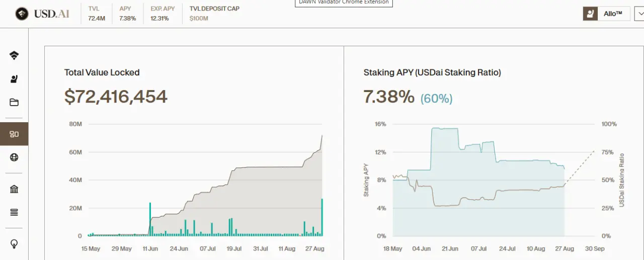
Task: Click the TVL 72.4M header stat
Action: point(97,14)
